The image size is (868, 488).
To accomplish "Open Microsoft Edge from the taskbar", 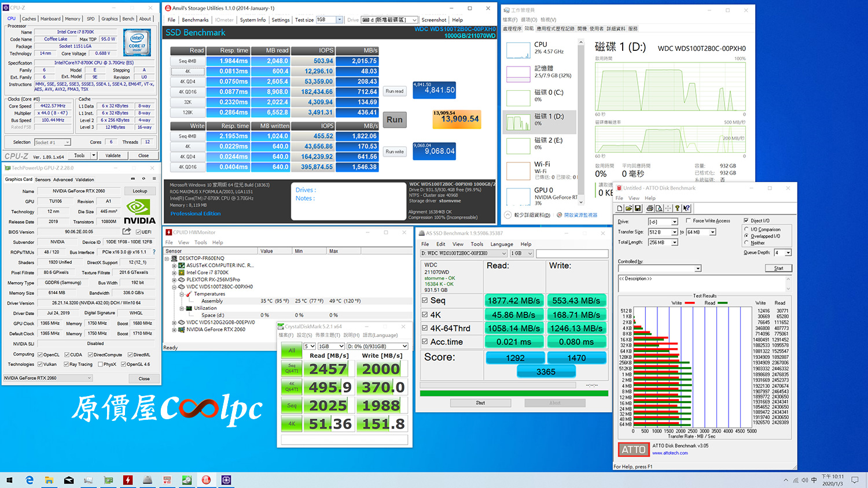I will tap(30, 480).
